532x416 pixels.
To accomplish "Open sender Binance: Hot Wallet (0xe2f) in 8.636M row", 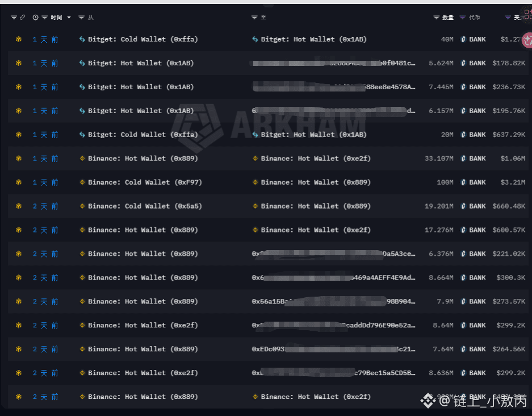I will (143, 373).
